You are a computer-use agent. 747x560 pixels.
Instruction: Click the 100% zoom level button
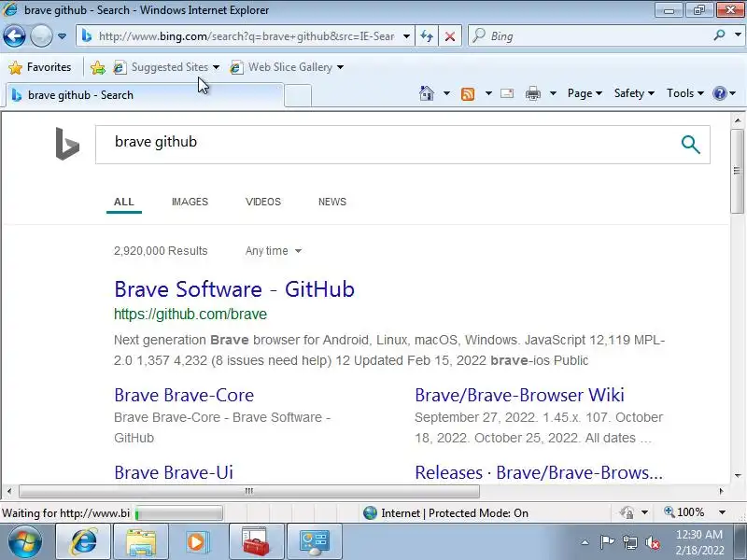tap(684, 512)
